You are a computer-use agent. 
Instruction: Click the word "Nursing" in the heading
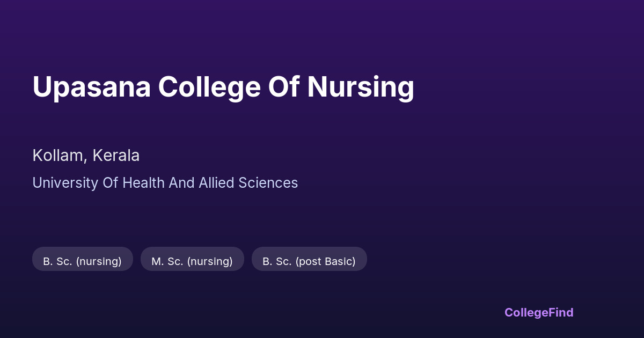coord(361,87)
